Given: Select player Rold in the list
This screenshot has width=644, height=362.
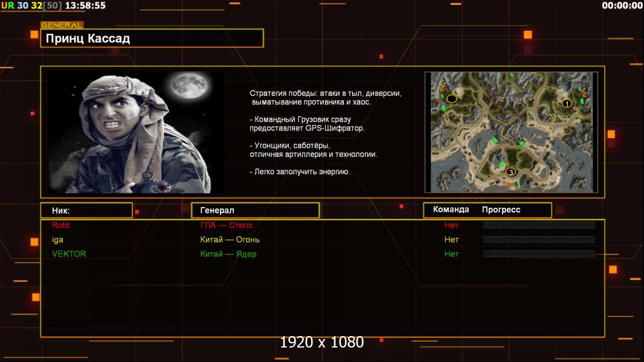Looking at the screenshot, I should [x=60, y=225].
